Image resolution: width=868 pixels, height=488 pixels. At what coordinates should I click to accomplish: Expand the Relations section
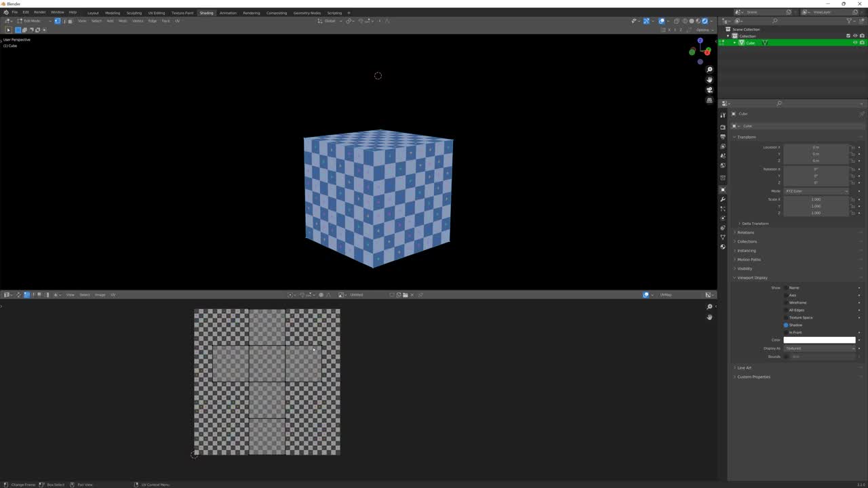point(746,232)
